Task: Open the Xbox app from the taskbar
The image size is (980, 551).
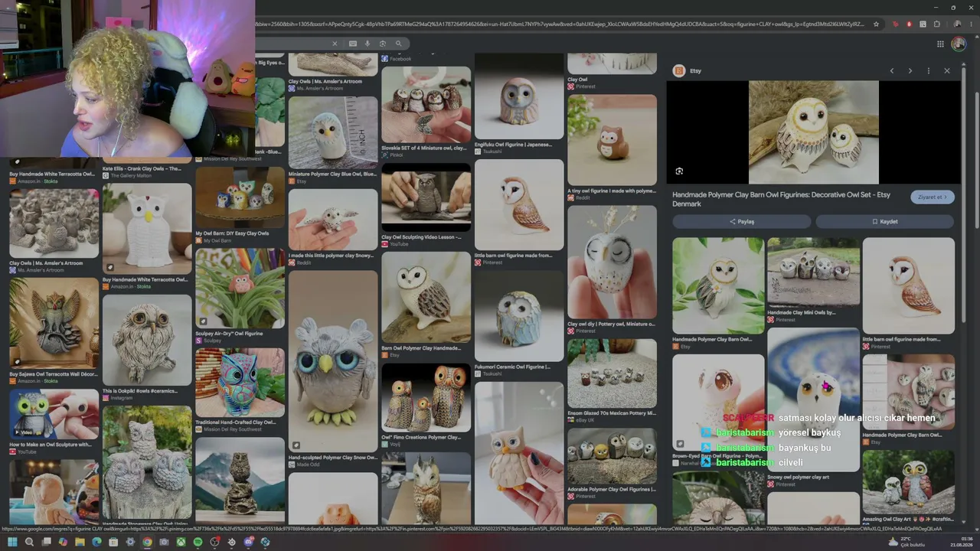Action: (x=181, y=542)
